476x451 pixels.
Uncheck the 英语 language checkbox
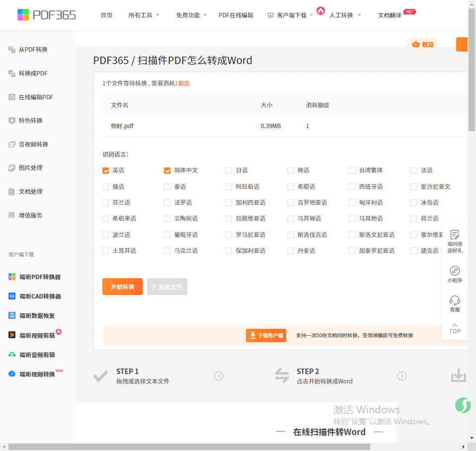106,170
